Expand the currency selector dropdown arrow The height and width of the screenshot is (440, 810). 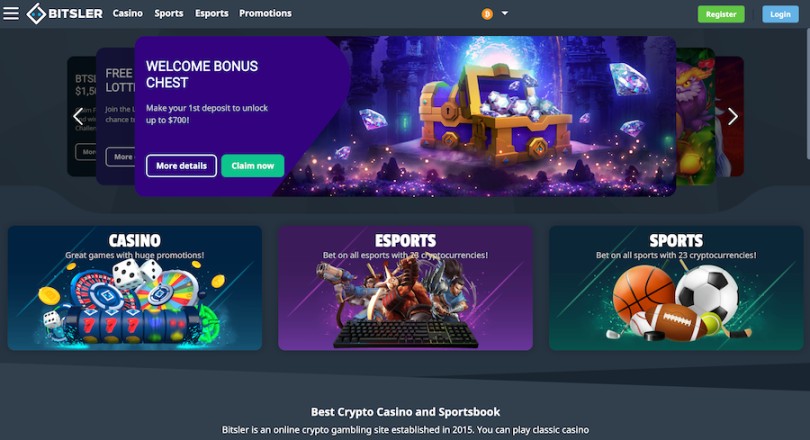pyautogui.click(x=505, y=13)
